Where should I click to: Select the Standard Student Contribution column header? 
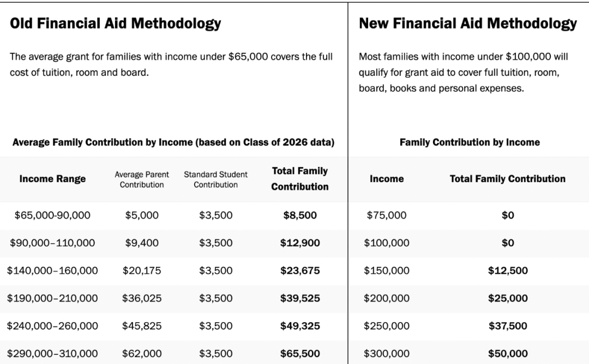pyautogui.click(x=215, y=179)
